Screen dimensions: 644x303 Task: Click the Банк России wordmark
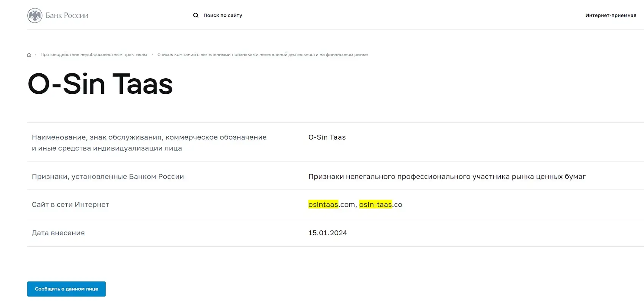tap(67, 16)
